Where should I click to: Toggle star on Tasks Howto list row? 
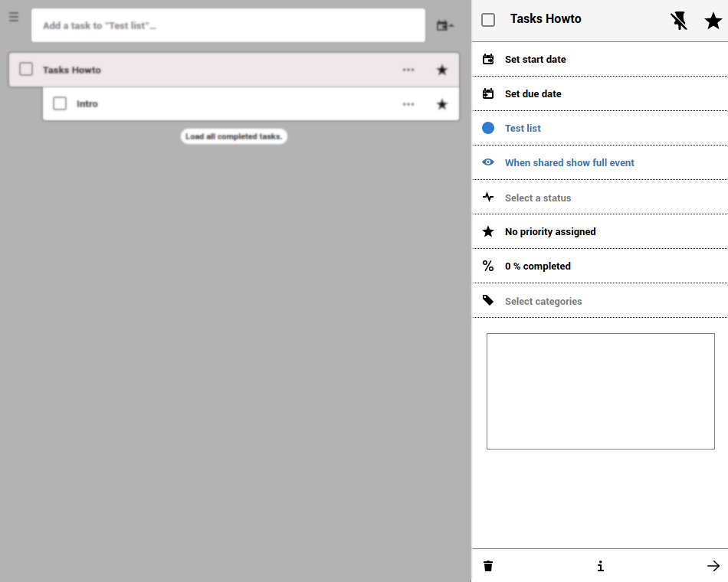(442, 70)
